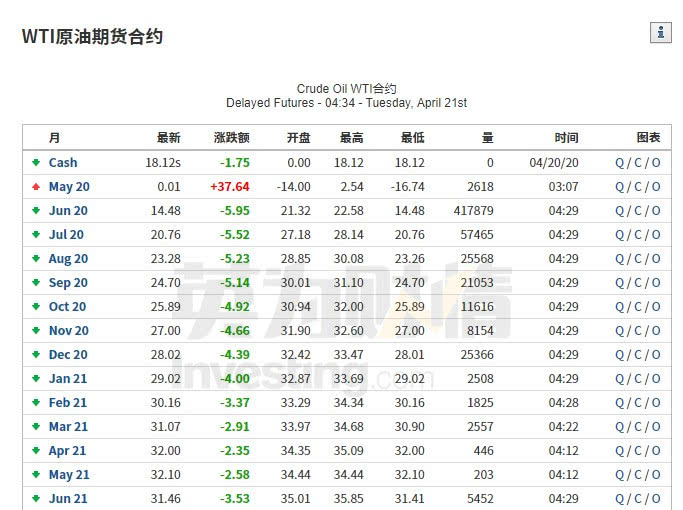Click the Q link in Aug 20 row

pos(619,258)
